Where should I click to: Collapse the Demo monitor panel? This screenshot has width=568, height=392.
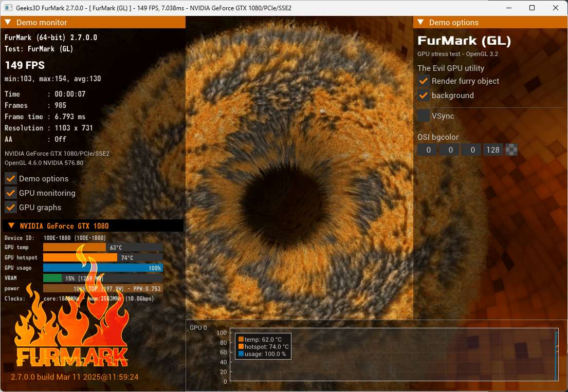point(8,22)
